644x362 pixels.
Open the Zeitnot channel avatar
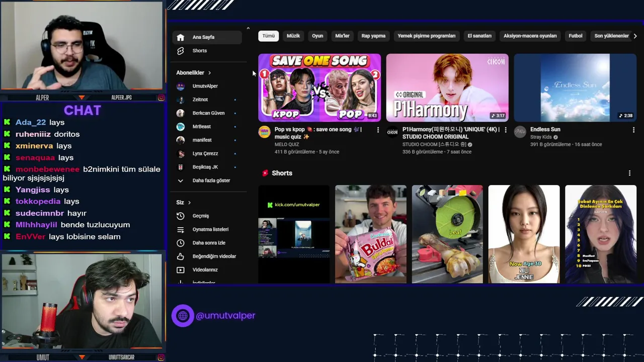[x=181, y=100]
